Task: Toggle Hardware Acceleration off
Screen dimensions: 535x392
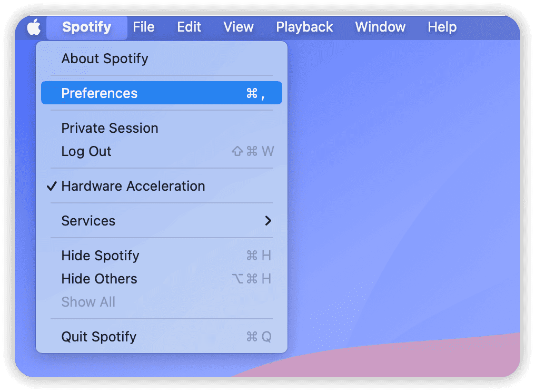Action: coord(133,186)
